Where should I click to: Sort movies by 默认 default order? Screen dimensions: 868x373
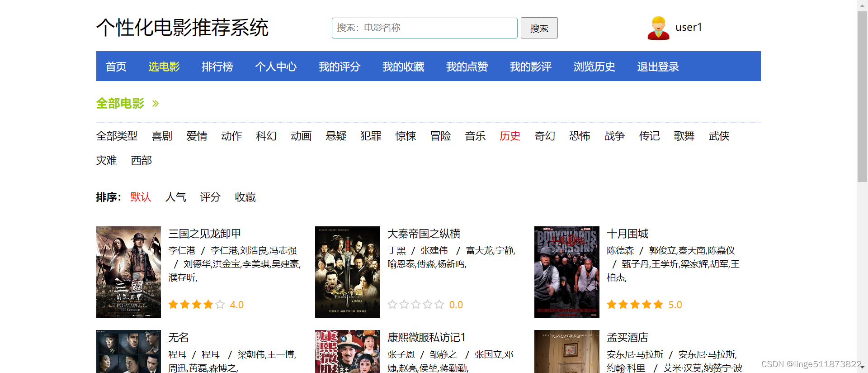(x=141, y=197)
